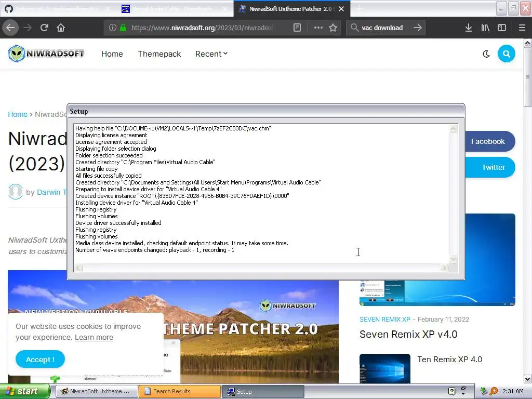Click the "Device driver successfully installed" log line
The width and height of the screenshot is (532, 399).
pyautogui.click(x=118, y=223)
